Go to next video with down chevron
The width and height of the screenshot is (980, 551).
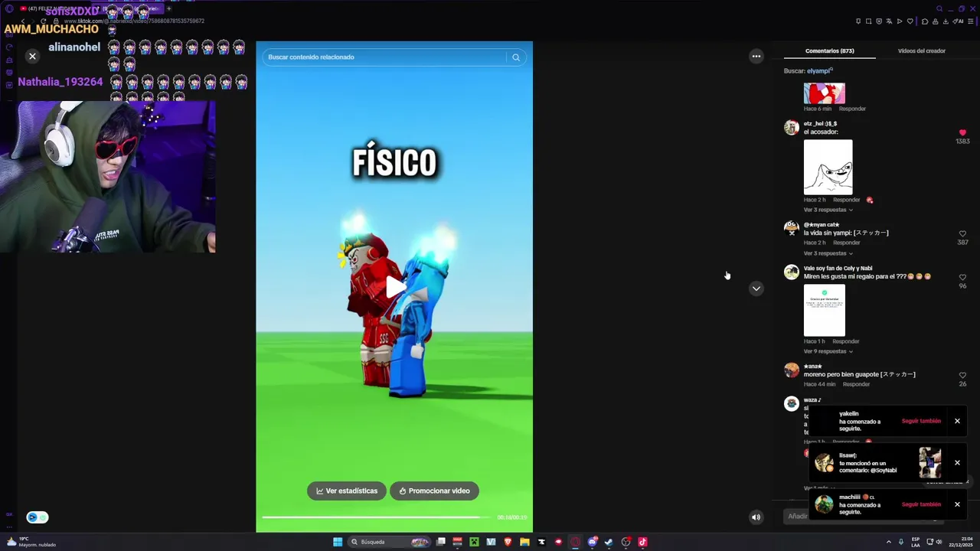click(756, 289)
